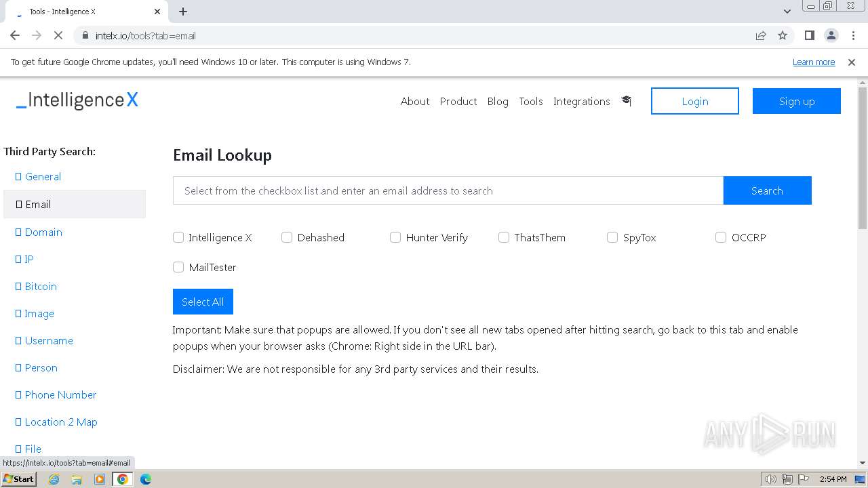Select the Email search category
This screenshot has height=488, width=868.
pyautogui.click(x=75, y=204)
